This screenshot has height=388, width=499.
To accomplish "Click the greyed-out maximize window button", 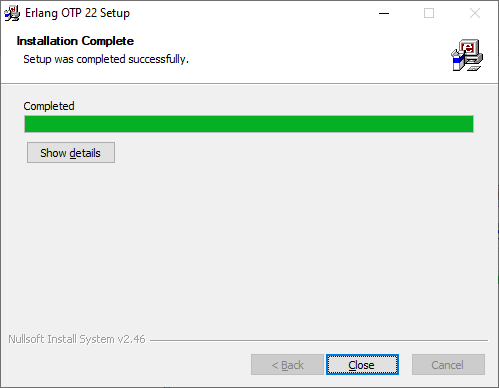I will coord(429,13).
